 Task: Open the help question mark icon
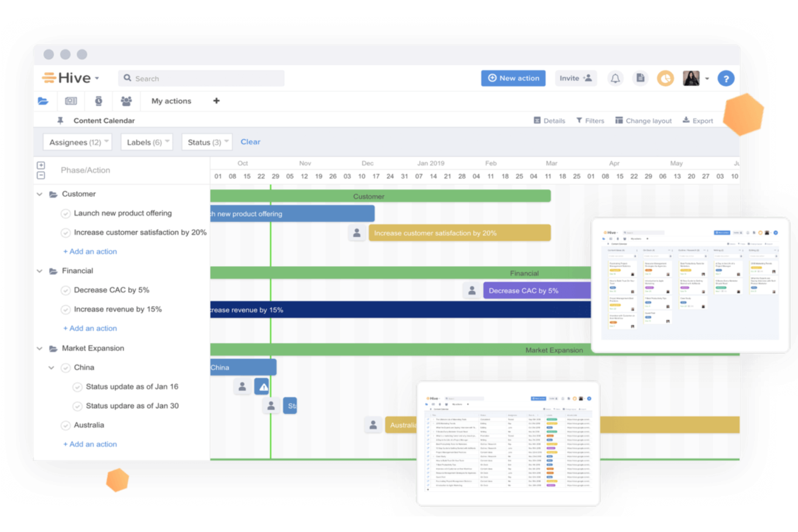pos(726,79)
